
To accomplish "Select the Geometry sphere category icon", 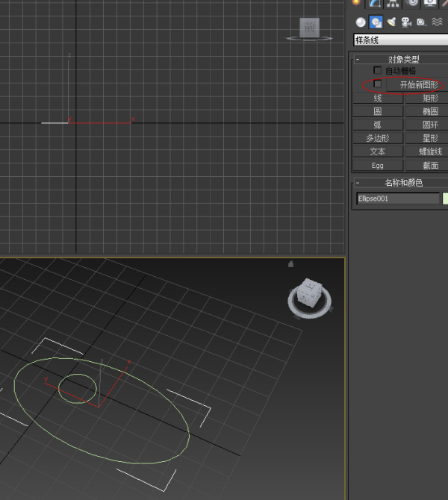I will coord(361,22).
